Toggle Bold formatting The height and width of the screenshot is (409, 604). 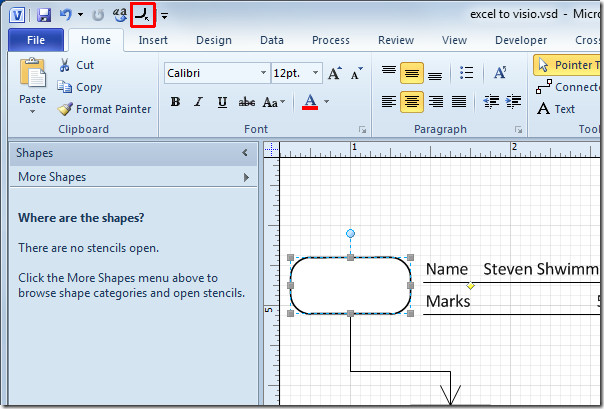(176, 102)
